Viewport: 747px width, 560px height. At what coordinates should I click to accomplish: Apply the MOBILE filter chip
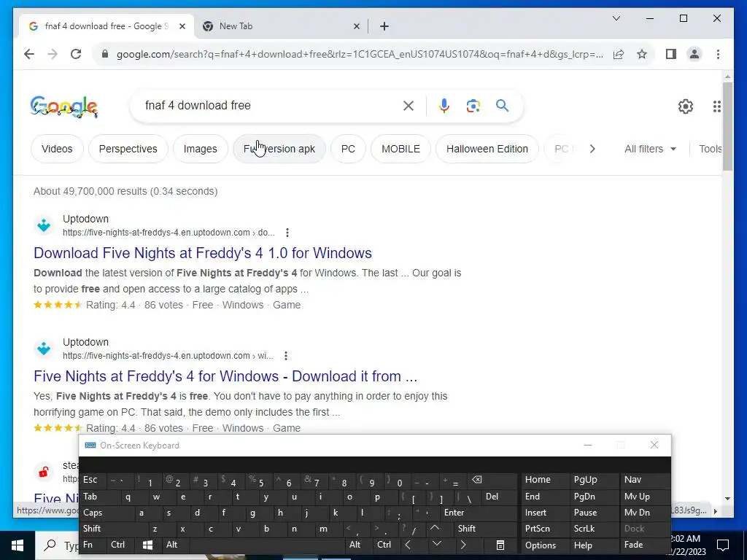point(400,149)
